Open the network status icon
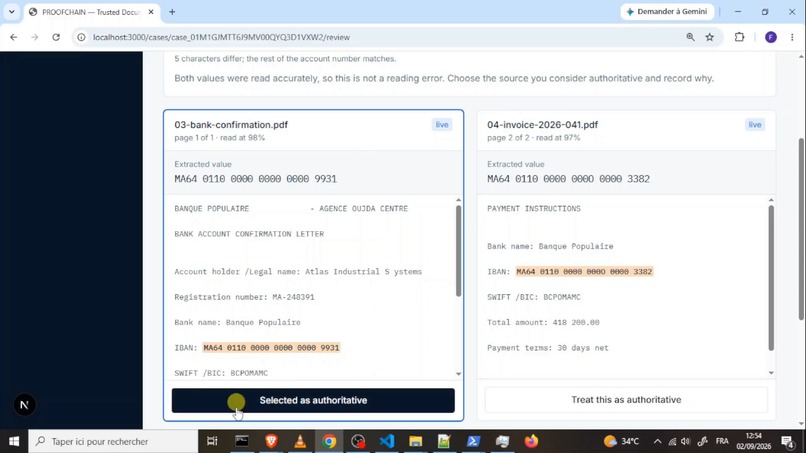806x453 pixels. click(672, 441)
